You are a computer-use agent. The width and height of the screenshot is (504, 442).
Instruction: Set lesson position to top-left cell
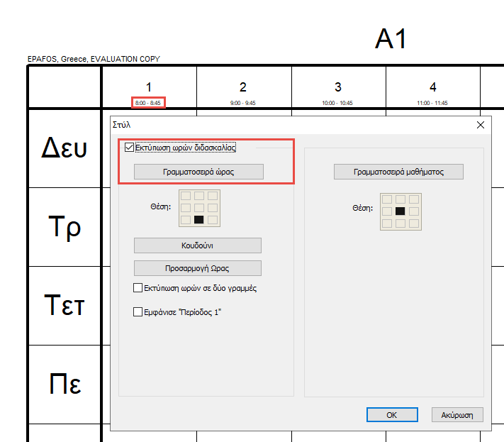388,199
